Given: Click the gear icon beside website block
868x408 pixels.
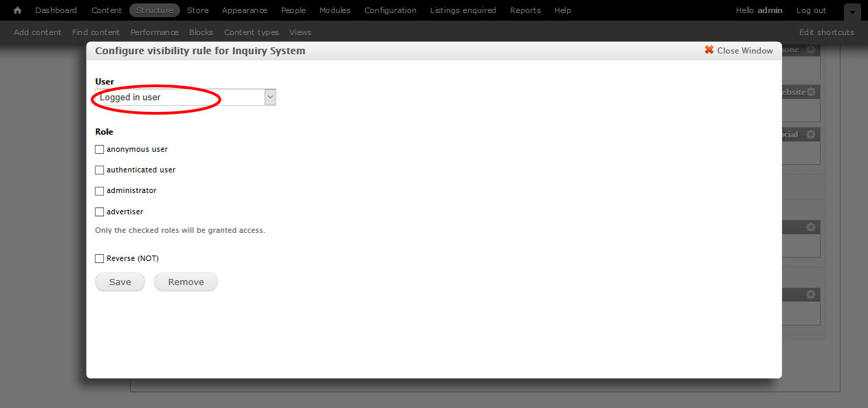Looking at the screenshot, I should [811, 92].
